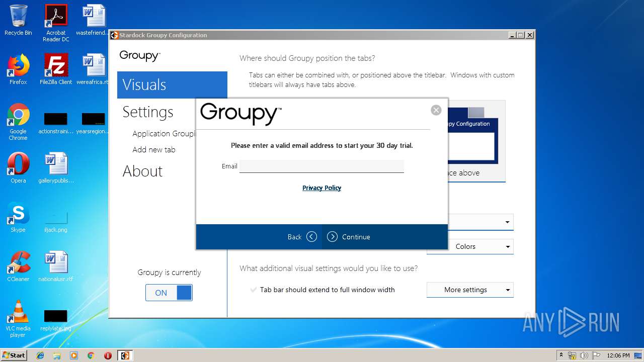This screenshot has height=362, width=644.
Task: Open the volume tray icon
Action: 584,355
